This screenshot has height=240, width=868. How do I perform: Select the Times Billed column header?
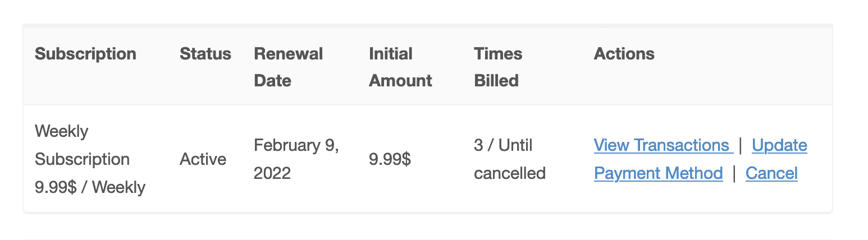[498, 67]
